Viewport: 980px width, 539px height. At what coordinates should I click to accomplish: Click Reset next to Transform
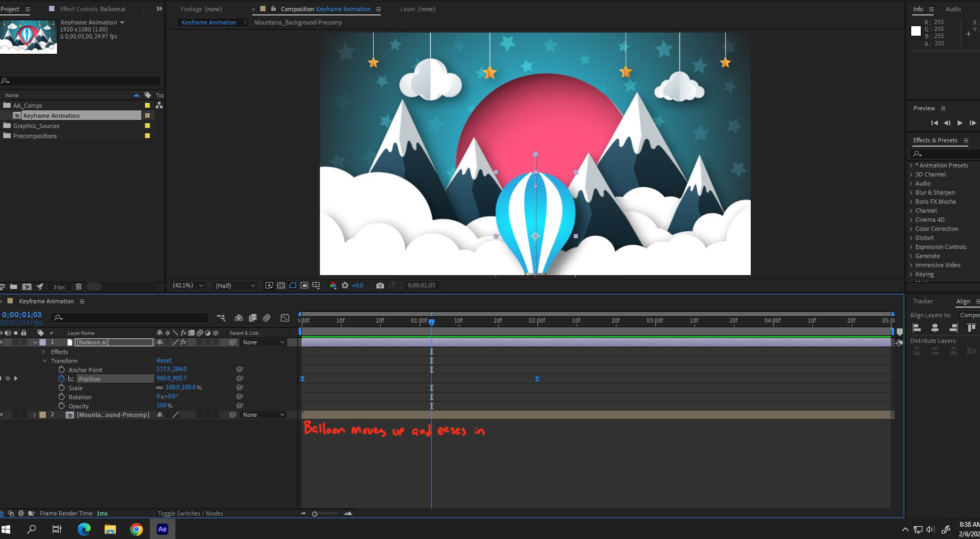click(164, 360)
